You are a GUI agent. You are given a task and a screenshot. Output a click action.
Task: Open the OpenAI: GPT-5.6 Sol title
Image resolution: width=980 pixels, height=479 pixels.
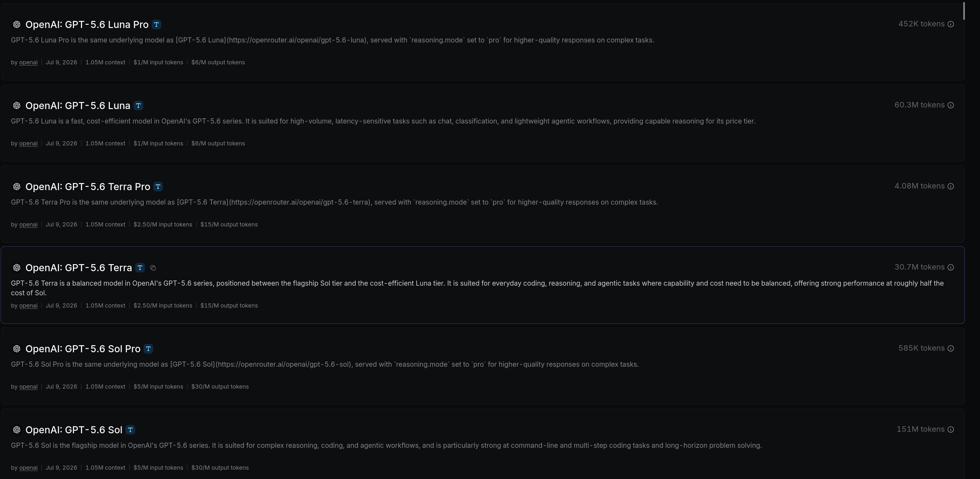coord(74,430)
